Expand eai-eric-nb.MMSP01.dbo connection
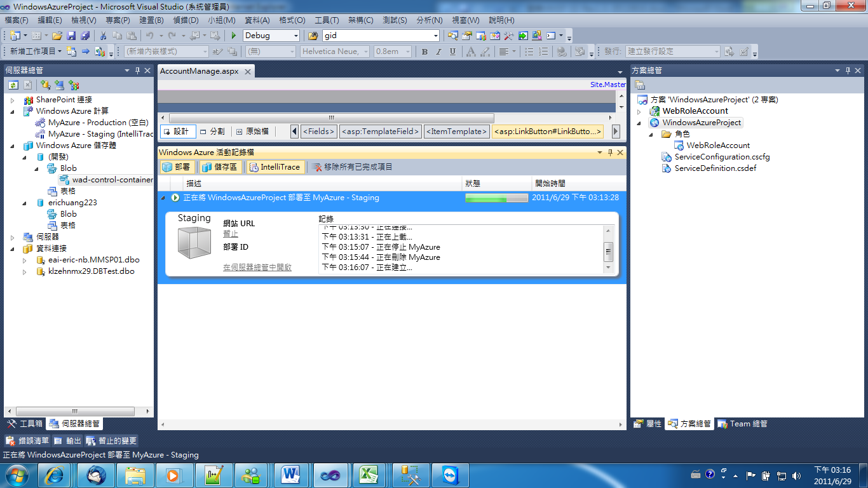 pos(25,260)
